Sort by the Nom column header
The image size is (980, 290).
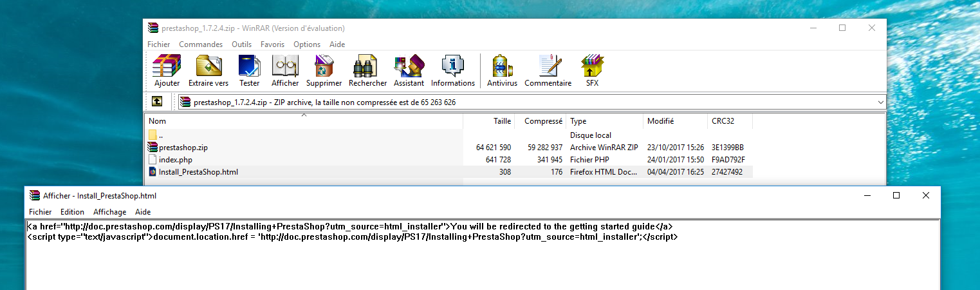click(x=304, y=121)
